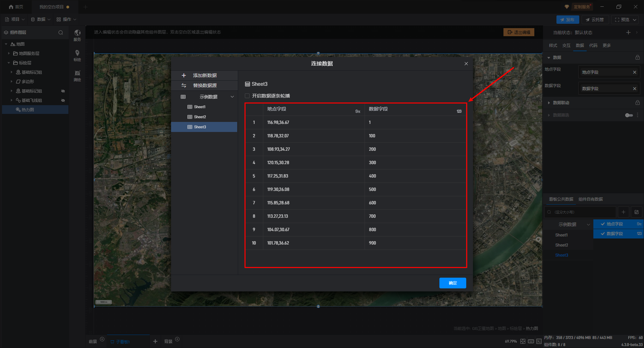Clear the 地点字段 field binding

634,72
